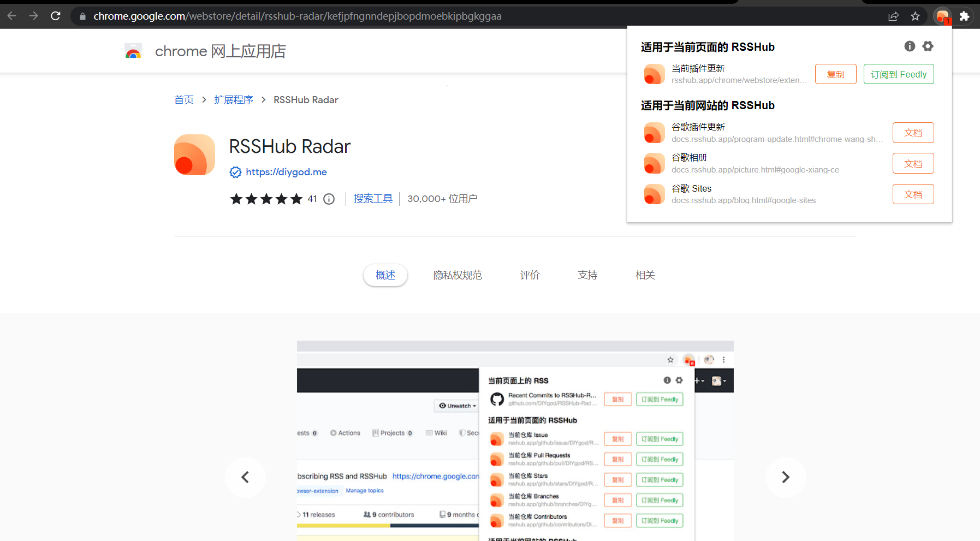Click the extension preview screenshot

pos(515,441)
